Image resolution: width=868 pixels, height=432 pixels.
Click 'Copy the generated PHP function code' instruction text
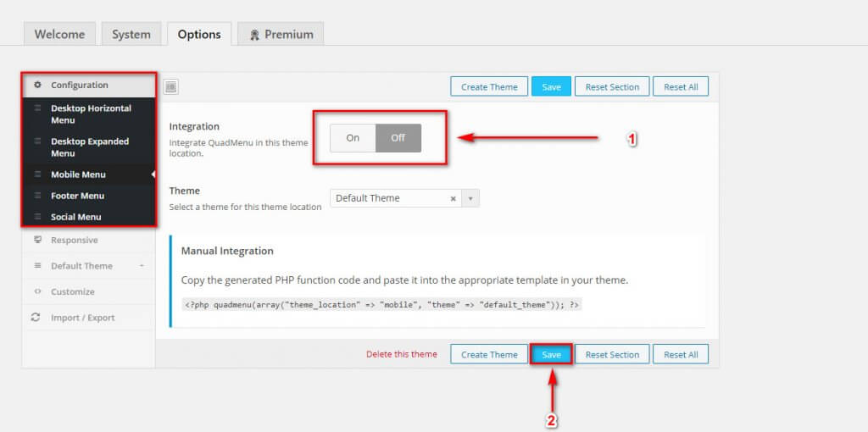[404, 280]
